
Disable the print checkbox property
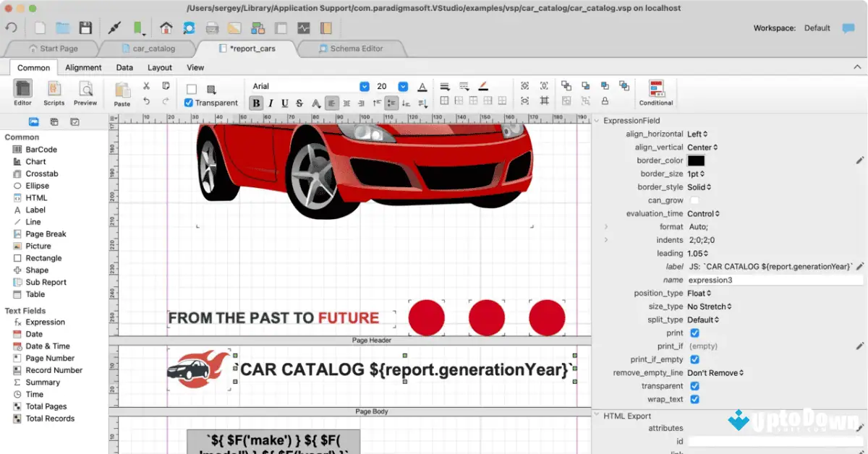coord(693,333)
